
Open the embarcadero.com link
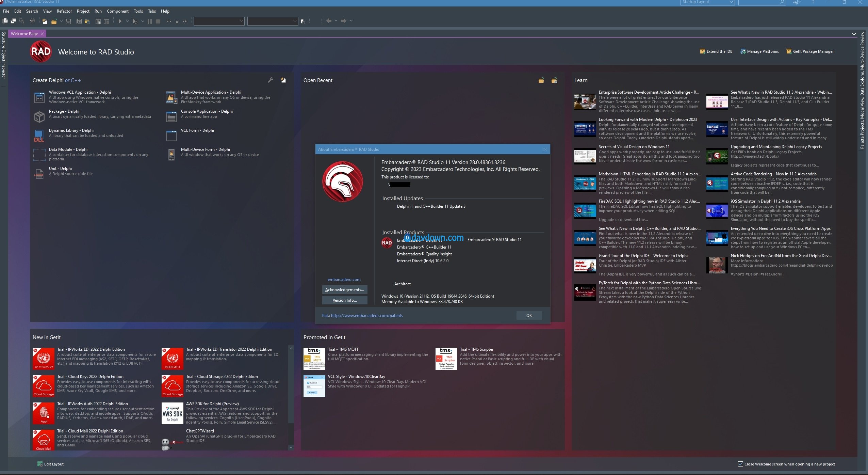click(344, 280)
